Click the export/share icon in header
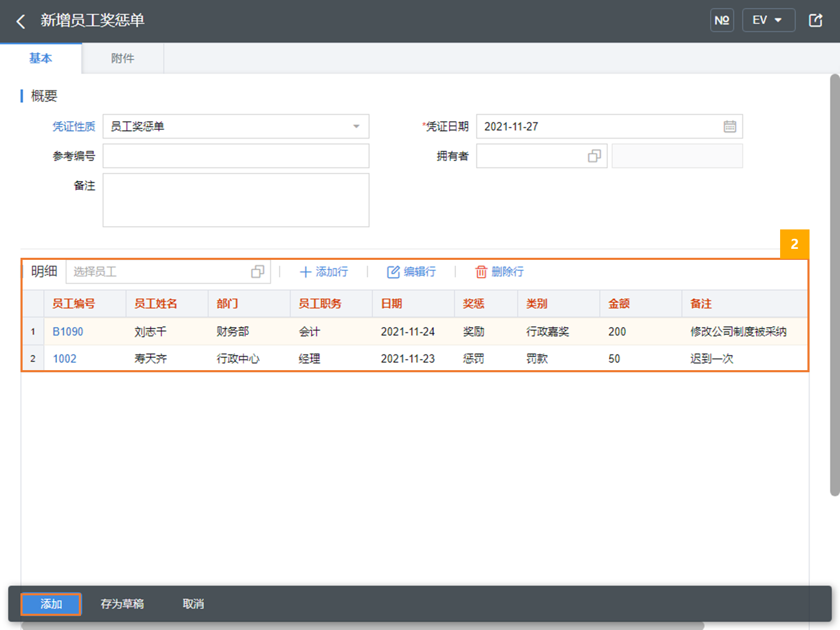Screen dimensions: 840x630 click(815, 20)
